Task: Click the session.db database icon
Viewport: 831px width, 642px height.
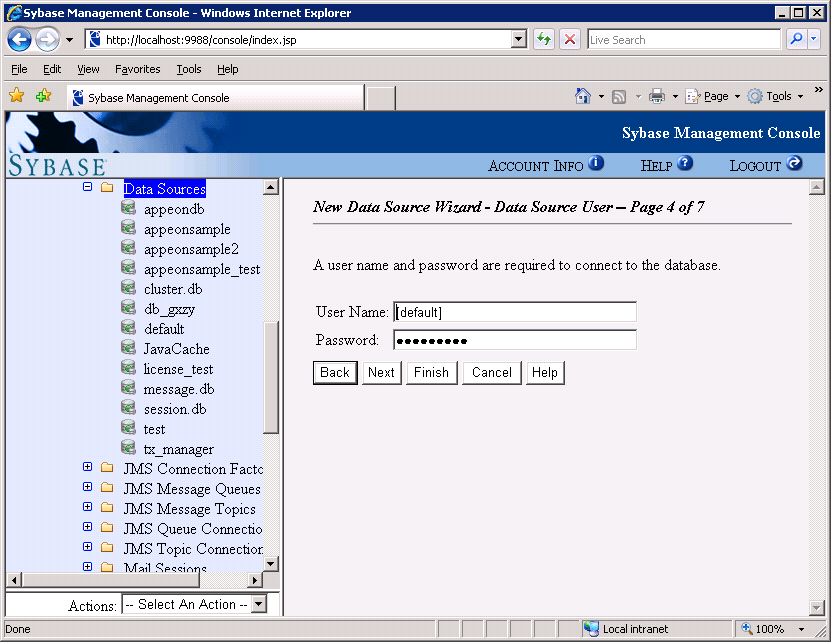Action: (128, 408)
